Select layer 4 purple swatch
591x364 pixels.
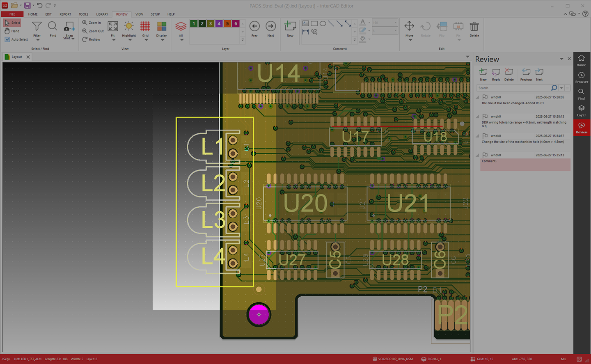219,24
